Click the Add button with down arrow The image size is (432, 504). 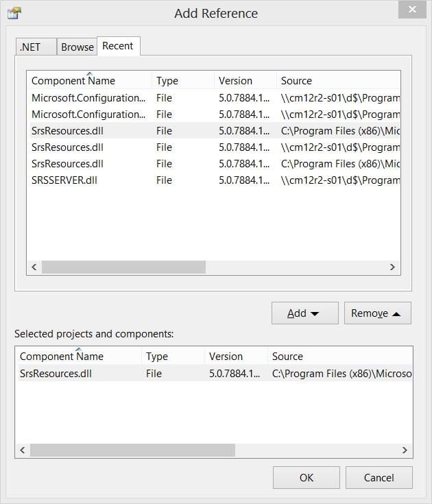click(x=304, y=313)
